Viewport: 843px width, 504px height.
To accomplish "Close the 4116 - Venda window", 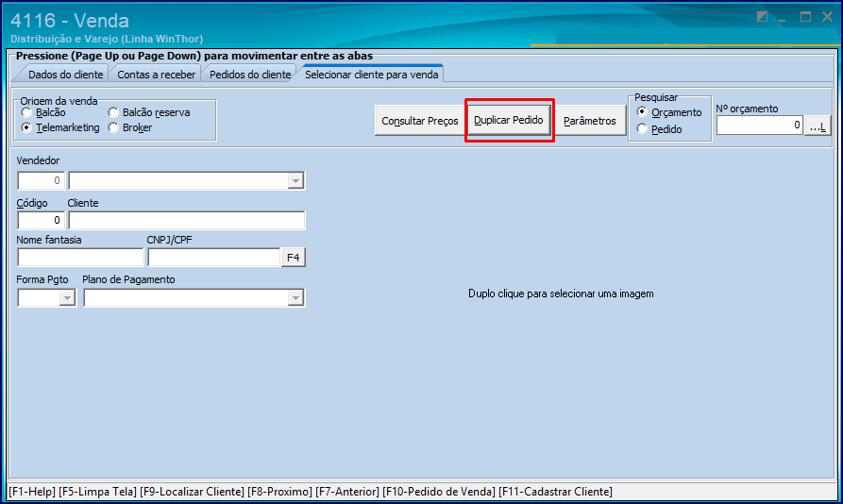I will 827,17.
